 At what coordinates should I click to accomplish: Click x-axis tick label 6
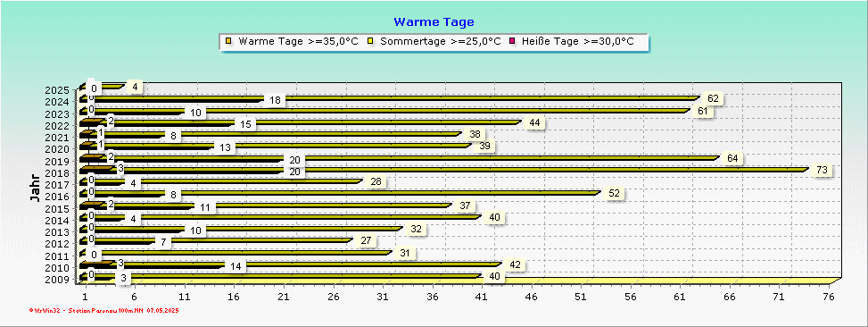point(135,298)
